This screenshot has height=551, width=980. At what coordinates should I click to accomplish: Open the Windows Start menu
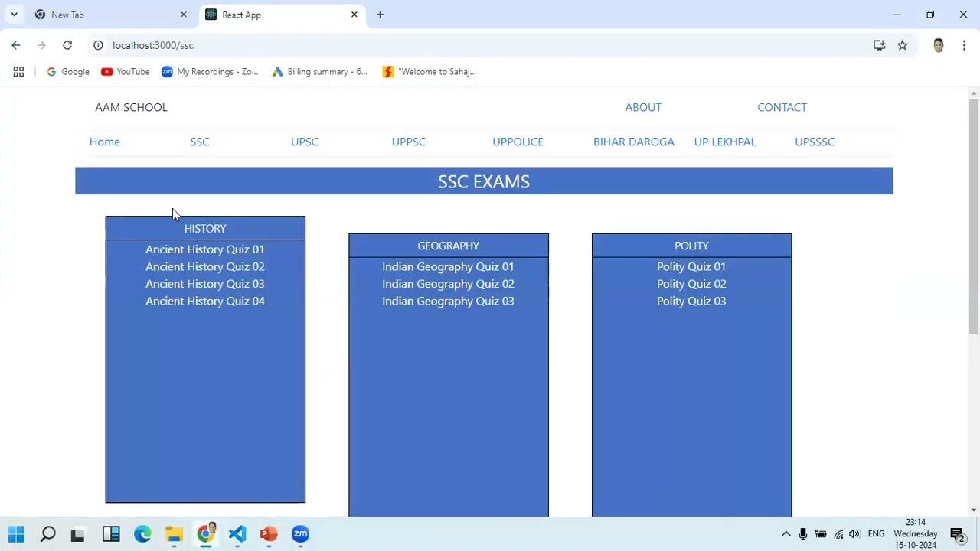coord(16,534)
